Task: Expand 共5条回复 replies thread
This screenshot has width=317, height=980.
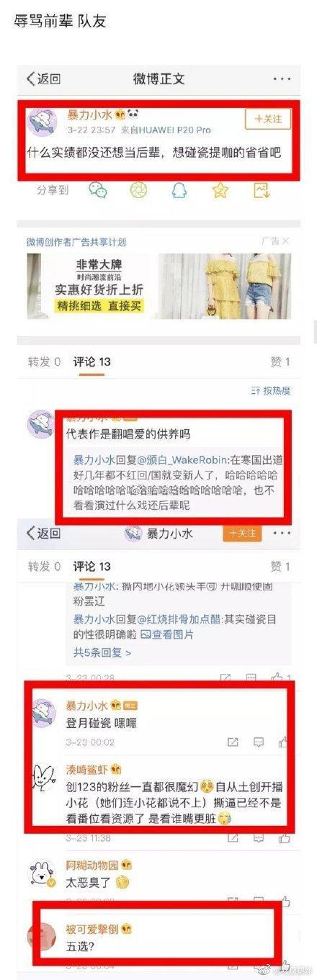Action: click(x=102, y=652)
